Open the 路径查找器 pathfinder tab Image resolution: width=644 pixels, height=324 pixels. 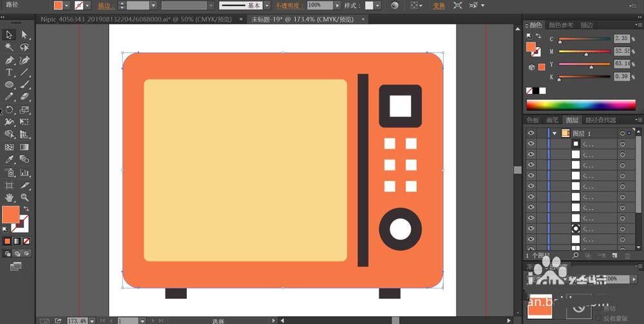[600, 120]
